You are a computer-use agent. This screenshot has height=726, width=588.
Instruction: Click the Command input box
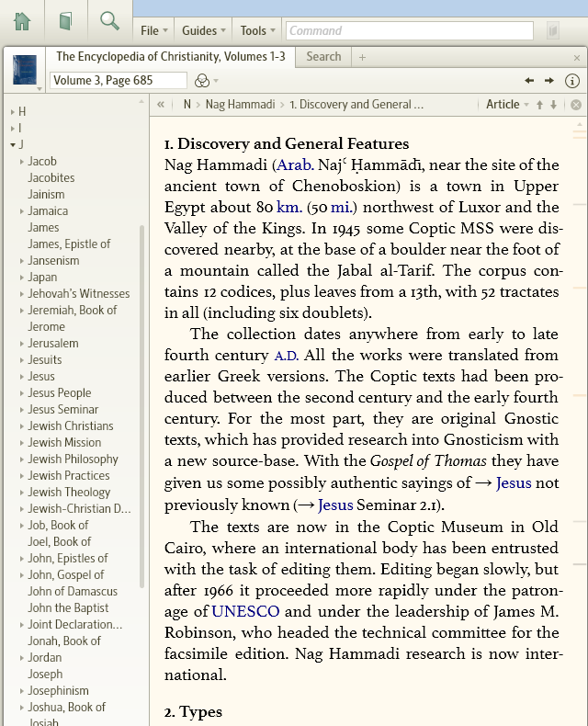click(409, 30)
